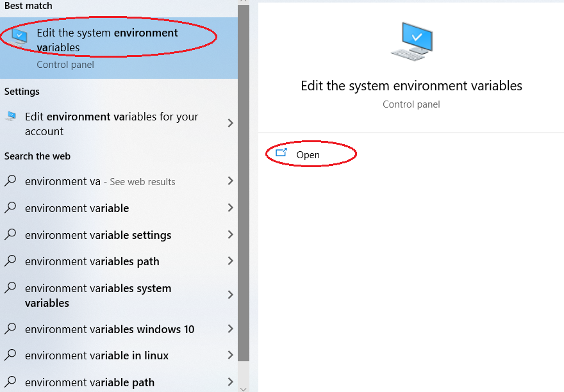Expand chevron for 'environment variable path'
The height and width of the screenshot is (392, 564).
[x=231, y=382]
